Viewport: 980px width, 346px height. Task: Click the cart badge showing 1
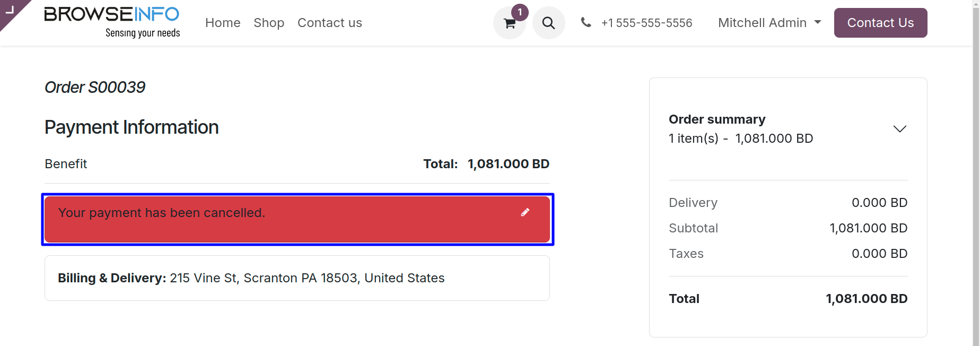pyautogui.click(x=520, y=12)
